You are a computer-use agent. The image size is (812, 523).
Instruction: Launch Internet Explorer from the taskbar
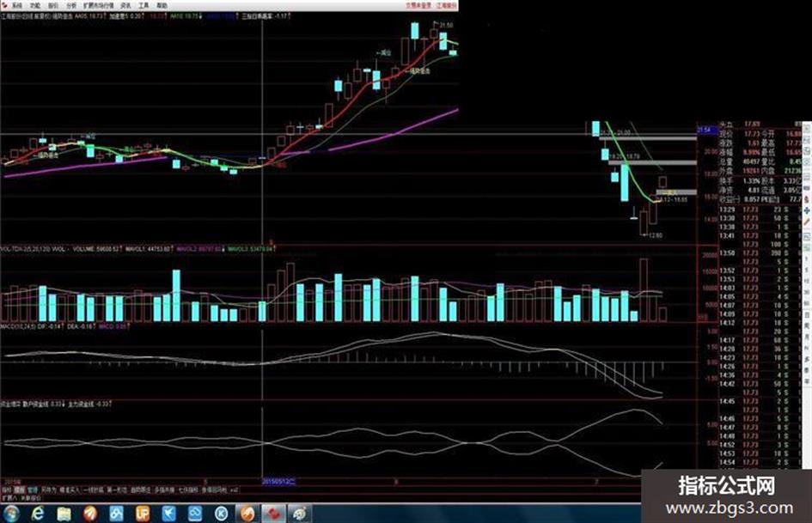(37, 514)
